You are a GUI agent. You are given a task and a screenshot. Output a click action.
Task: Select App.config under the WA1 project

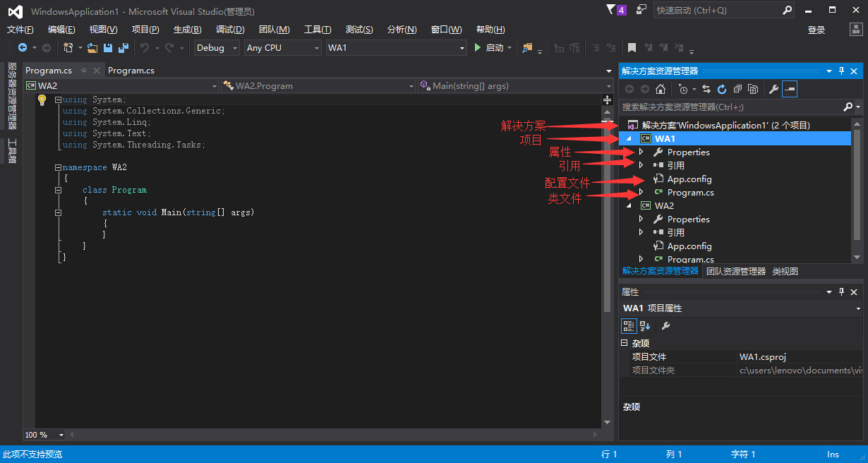689,179
